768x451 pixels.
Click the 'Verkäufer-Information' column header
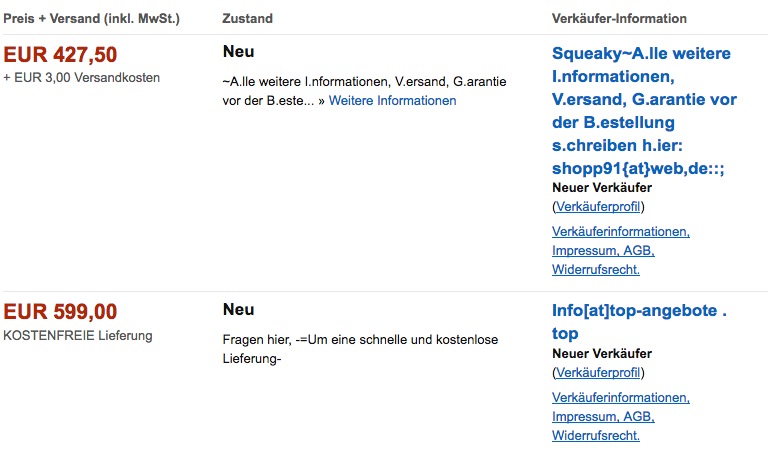pyautogui.click(x=619, y=19)
